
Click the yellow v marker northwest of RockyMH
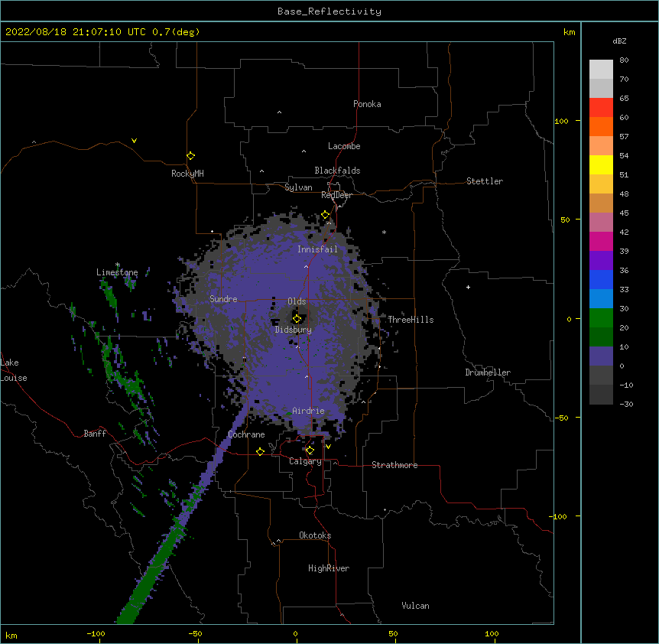134,141
